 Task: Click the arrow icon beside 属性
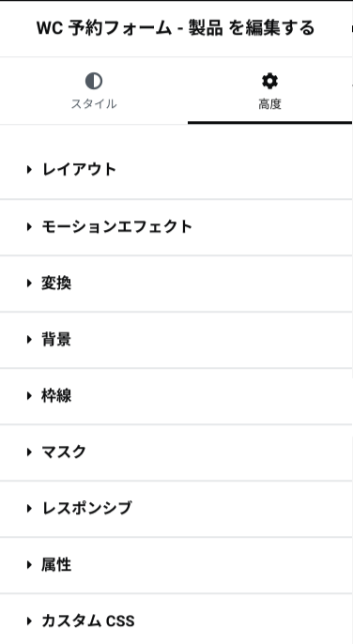pos(29,565)
